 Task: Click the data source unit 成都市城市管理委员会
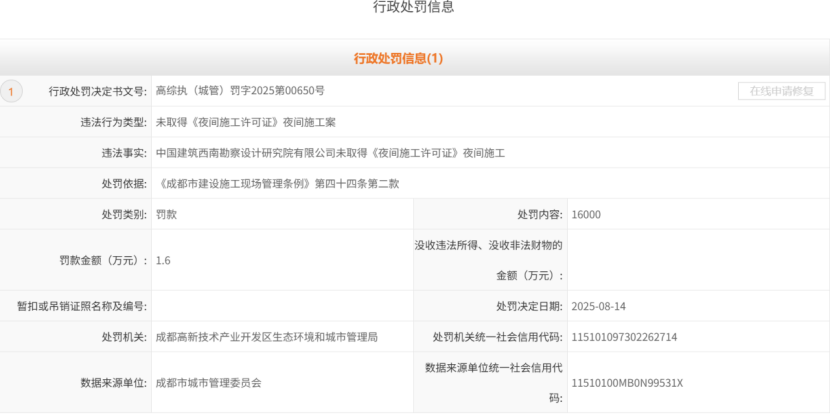coord(209,382)
